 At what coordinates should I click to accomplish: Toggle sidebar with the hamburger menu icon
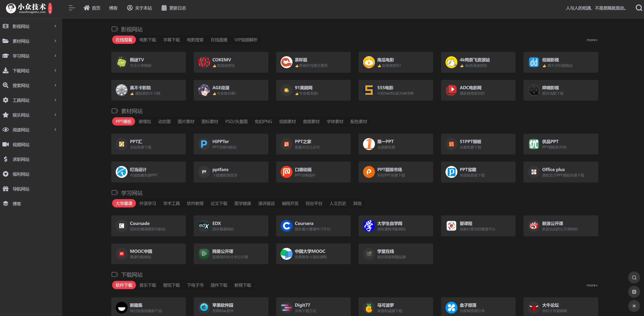(72, 8)
